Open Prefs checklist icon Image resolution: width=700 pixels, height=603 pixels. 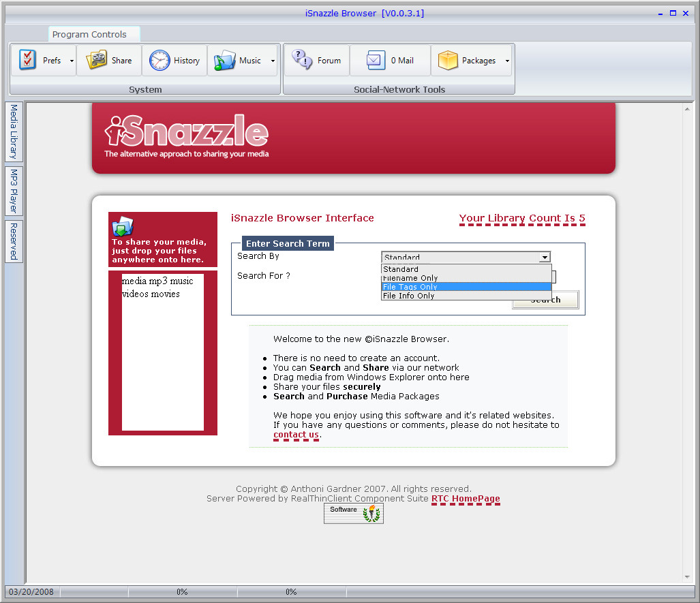pos(28,60)
